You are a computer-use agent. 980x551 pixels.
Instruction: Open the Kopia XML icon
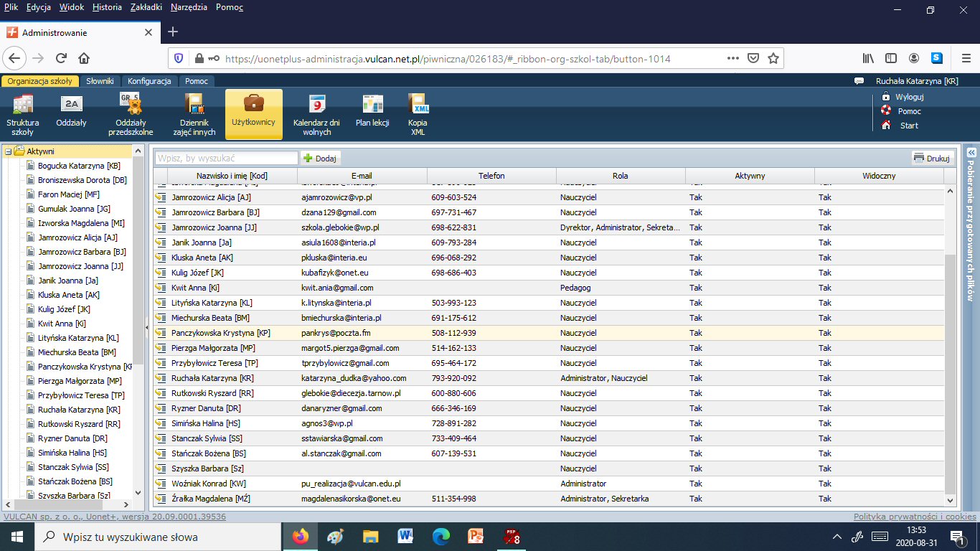pos(418,113)
